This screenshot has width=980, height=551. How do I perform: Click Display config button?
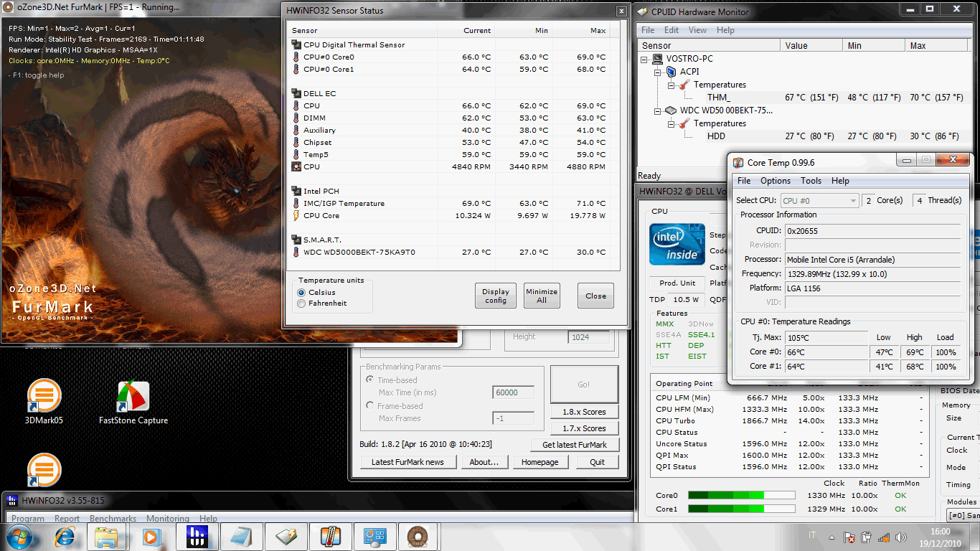tap(495, 296)
